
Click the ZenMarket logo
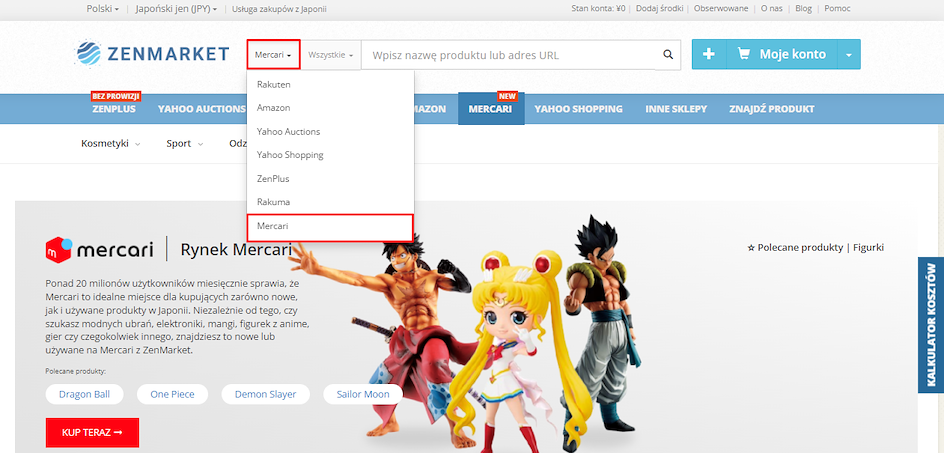click(152, 54)
